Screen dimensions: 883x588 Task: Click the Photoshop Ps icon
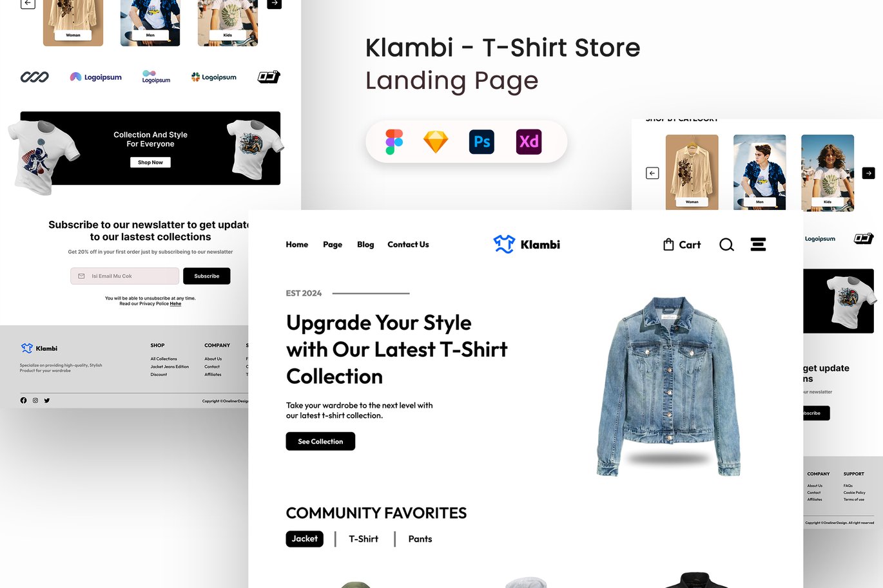(481, 142)
